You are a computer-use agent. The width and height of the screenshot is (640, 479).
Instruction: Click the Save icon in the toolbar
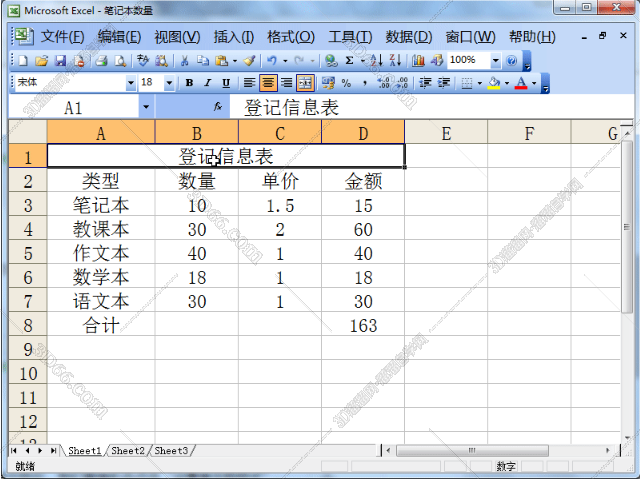pyautogui.click(x=60, y=61)
